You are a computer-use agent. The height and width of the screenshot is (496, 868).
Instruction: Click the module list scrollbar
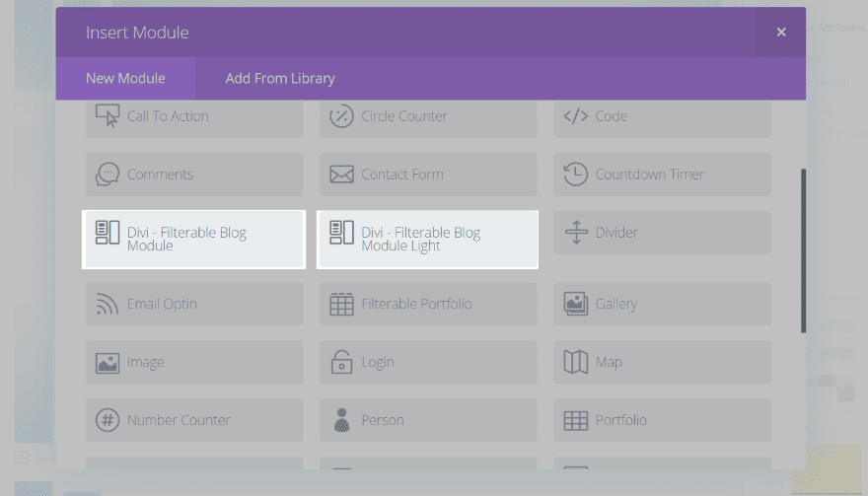(x=804, y=251)
